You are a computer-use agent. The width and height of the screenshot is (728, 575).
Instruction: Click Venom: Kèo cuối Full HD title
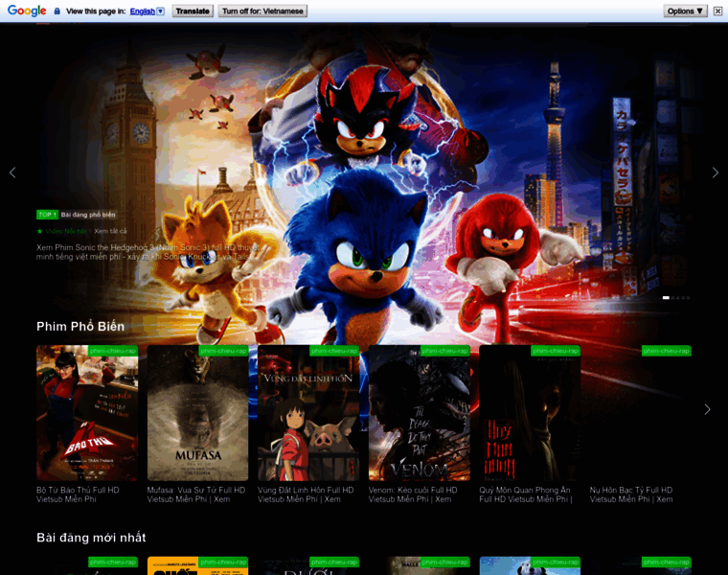(x=413, y=494)
